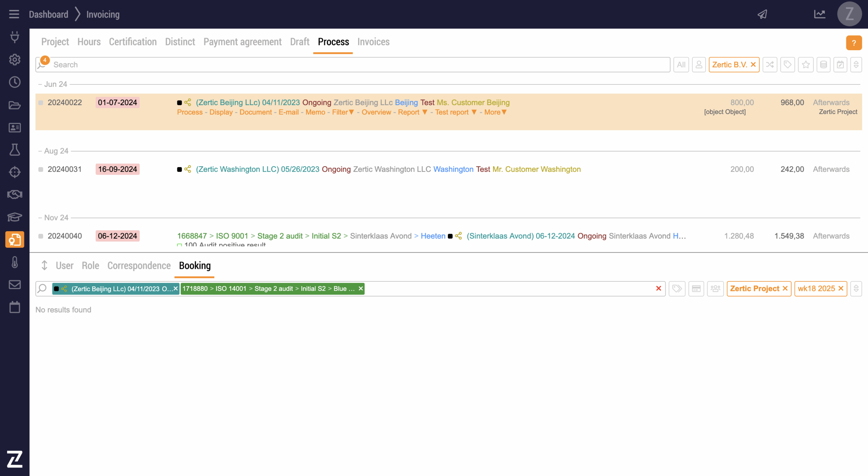Open graduation cap training icon in sidebar
This screenshot has width=868, height=476.
(15, 217)
